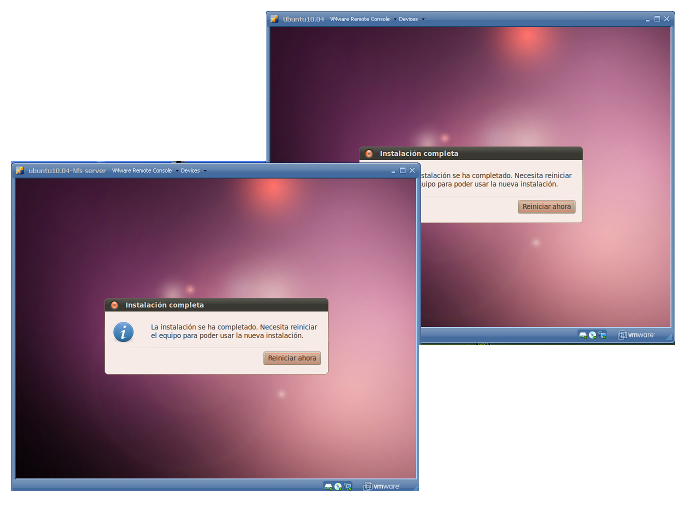
Task: Click the 'ubuntu10.04-Nfs server' window title text
Action: [x=67, y=171]
